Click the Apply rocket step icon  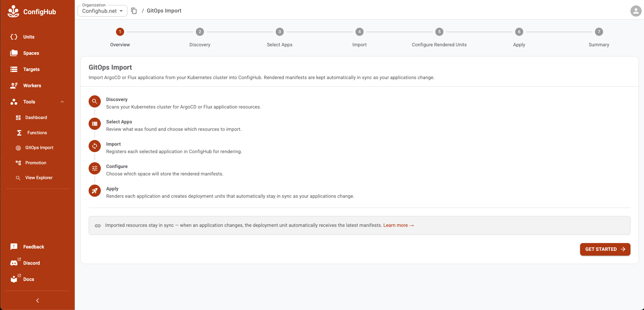[x=95, y=191]
